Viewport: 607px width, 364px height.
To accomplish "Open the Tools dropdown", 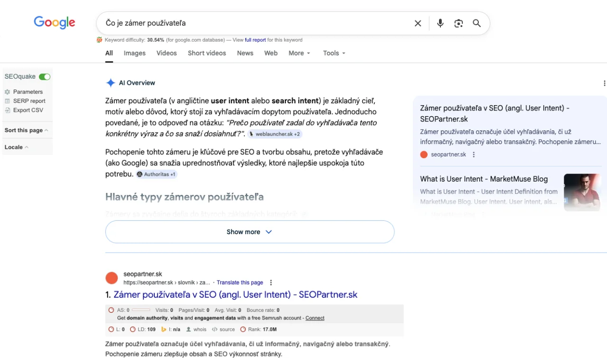I will coord(334,53).
